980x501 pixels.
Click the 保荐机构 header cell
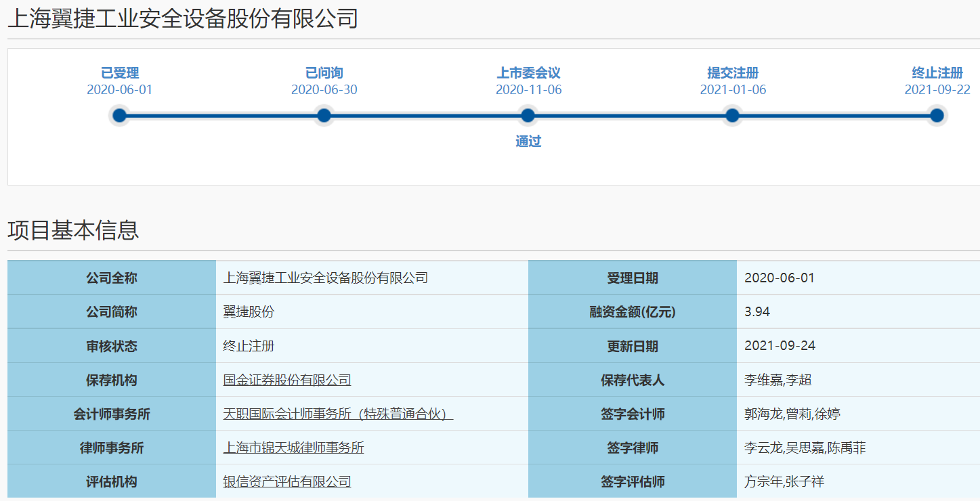(112, 380)
